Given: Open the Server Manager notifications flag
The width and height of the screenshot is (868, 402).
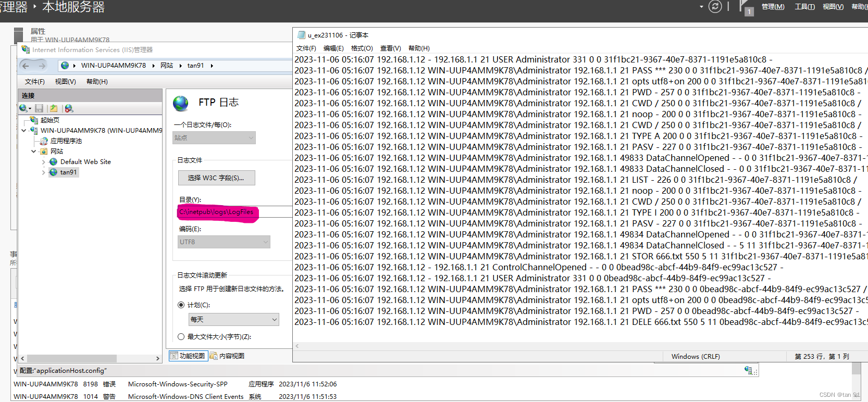Looking at the screenshot, I should coord(747,7).
